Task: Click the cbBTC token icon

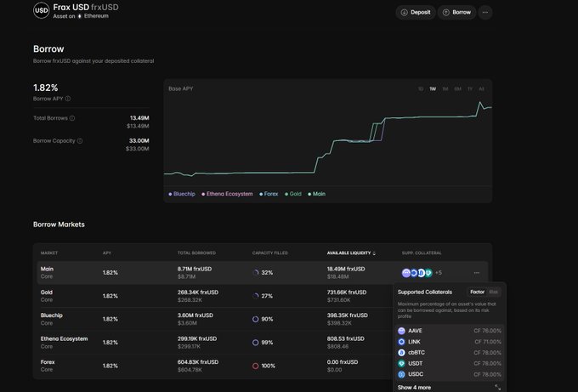Action: 401,353
